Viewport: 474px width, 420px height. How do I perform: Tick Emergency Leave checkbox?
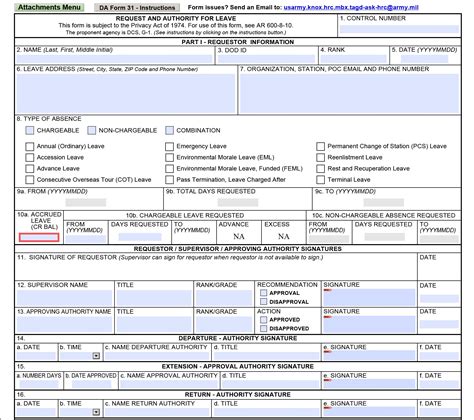click(169, 146)
